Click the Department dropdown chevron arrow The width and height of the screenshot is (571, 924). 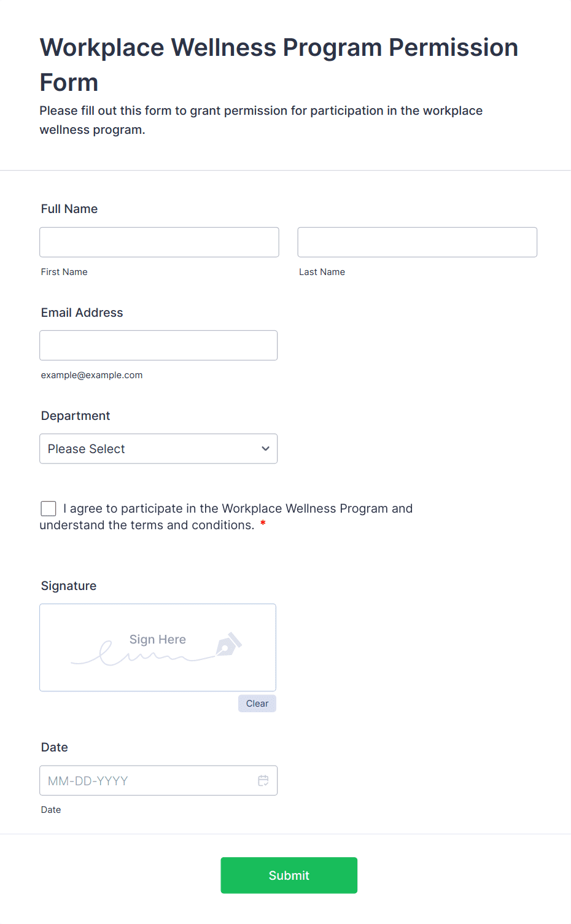click(265, 449)
